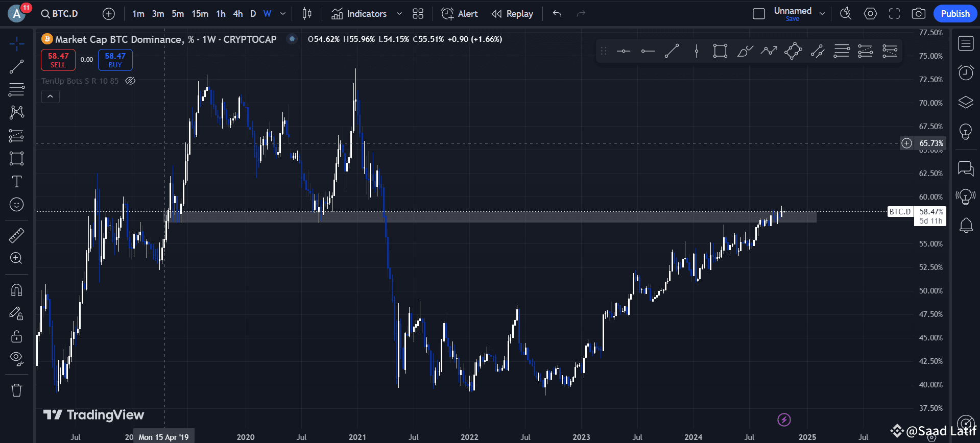Viewport: 980px width, 443px height.
Task: Save the Unnamed layout
Action: coord(793,19)
